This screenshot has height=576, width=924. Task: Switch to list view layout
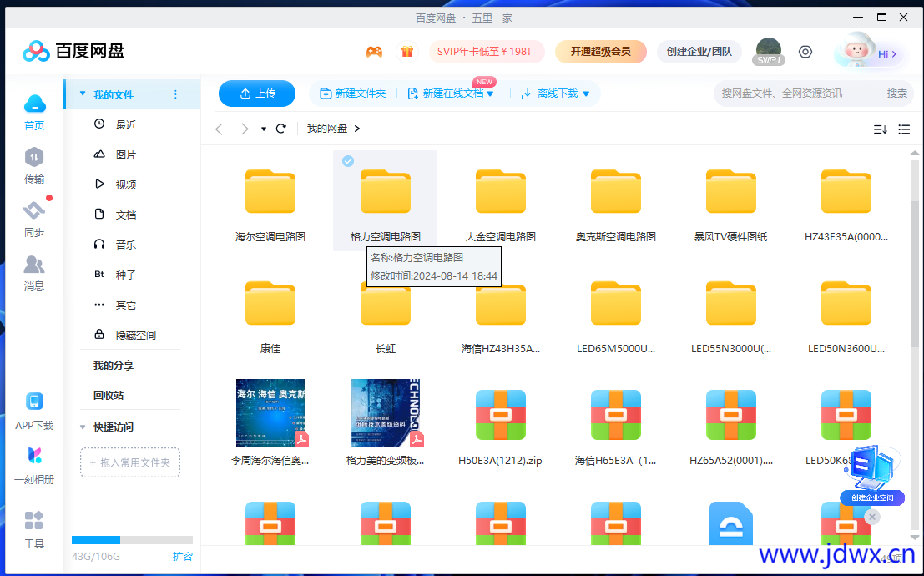coord(904,129)
